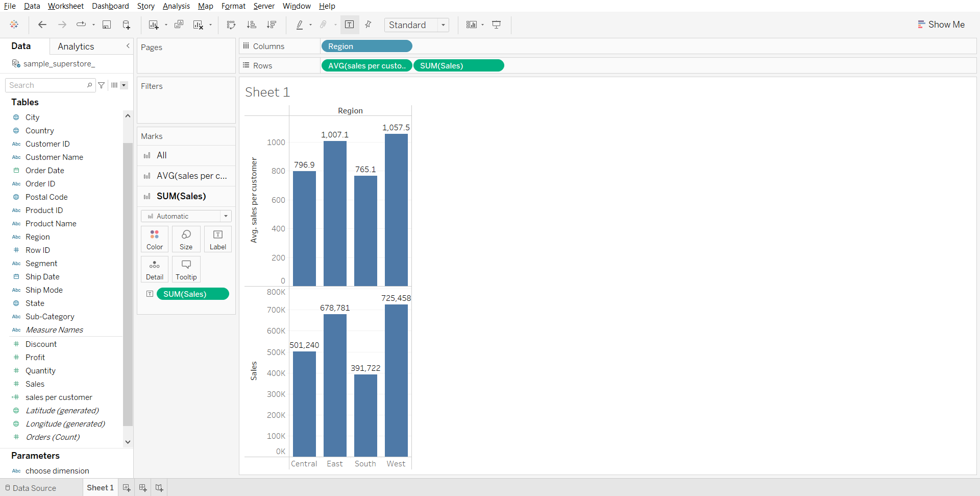Create a new story tab icon
The image size is (980, 496).
tap(159, 488)
